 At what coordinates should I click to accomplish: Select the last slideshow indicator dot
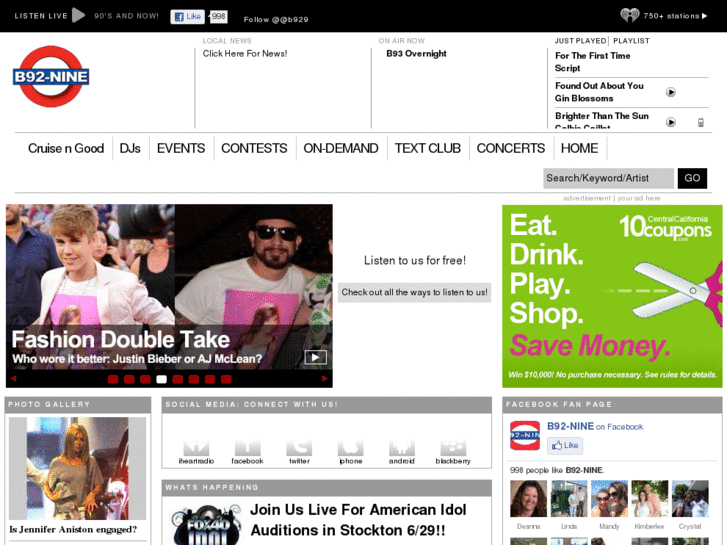[x=226, y=379]
